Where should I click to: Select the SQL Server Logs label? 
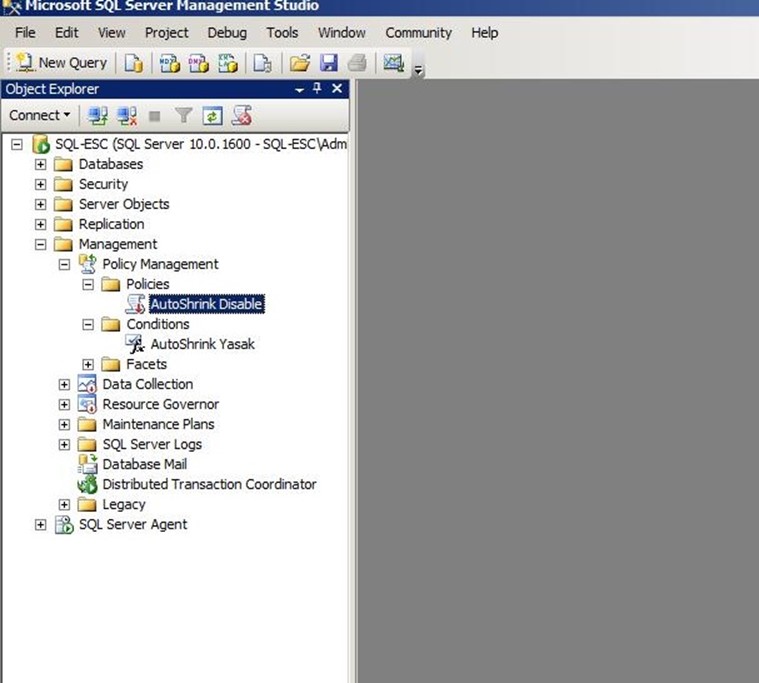coord(152,444)
